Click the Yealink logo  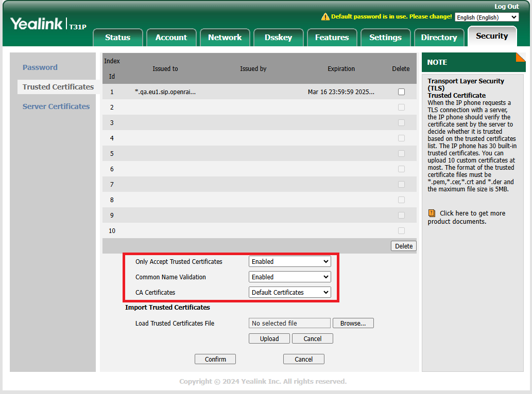[36, 24]
